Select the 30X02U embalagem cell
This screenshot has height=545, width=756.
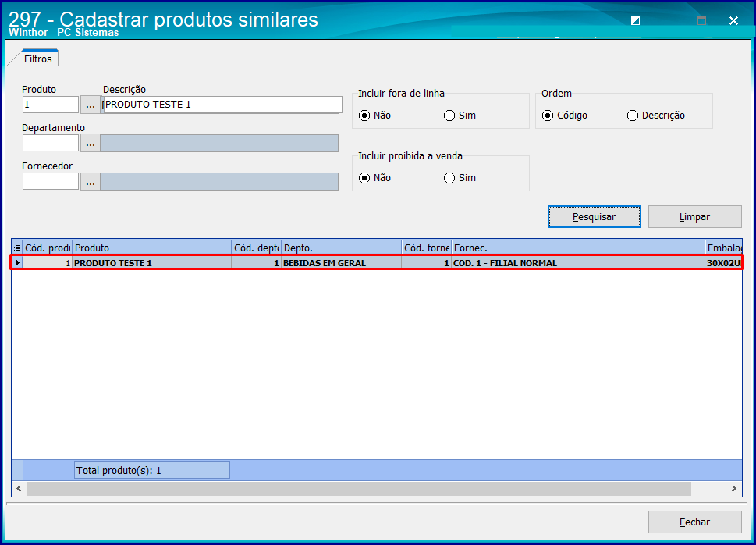724,263
